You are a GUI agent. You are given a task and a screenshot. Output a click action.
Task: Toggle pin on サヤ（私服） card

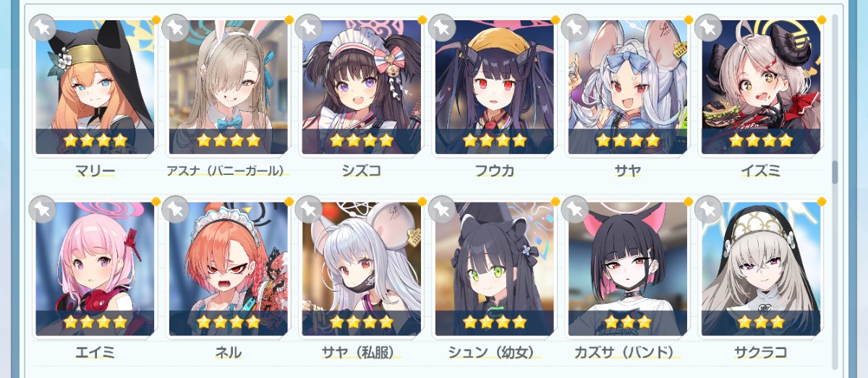pyautogui.click(x=308, y=210)
